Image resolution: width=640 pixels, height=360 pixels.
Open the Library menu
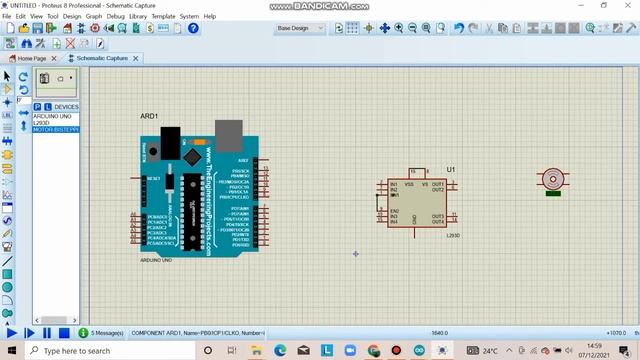pos(138,16)
